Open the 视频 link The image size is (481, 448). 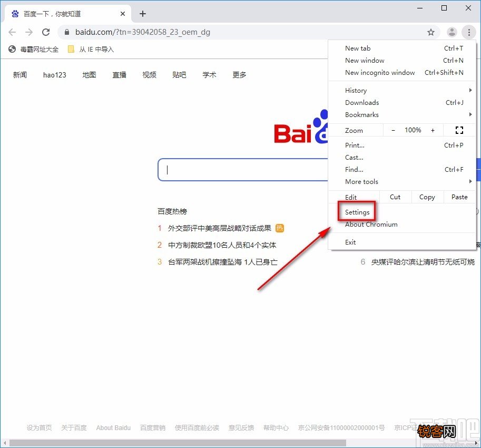pyautogui.click(x=150, y=75)
